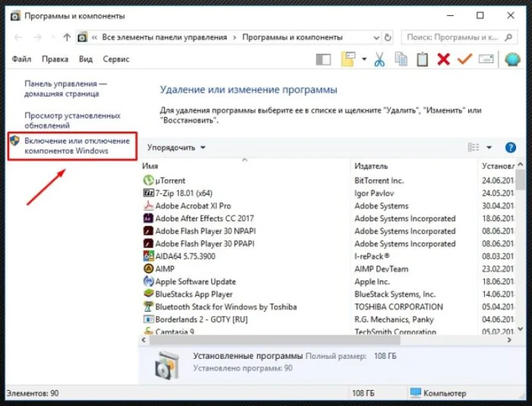Click publisher cell BitTorrent Inc.
532x406 pixels.
[379, 181]
